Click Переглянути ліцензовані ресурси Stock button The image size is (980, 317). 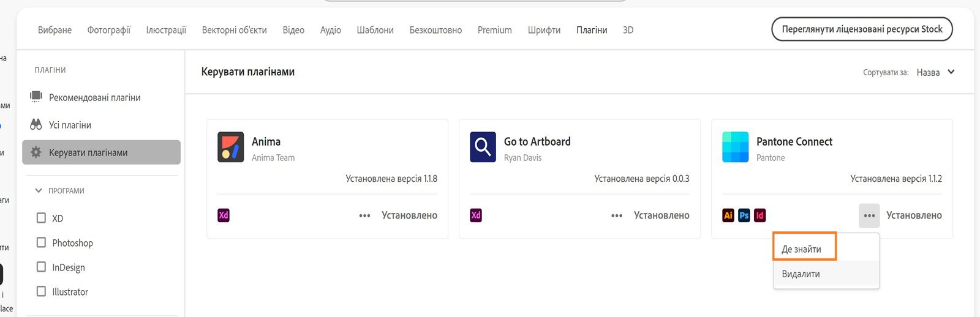tap(862, 29)
